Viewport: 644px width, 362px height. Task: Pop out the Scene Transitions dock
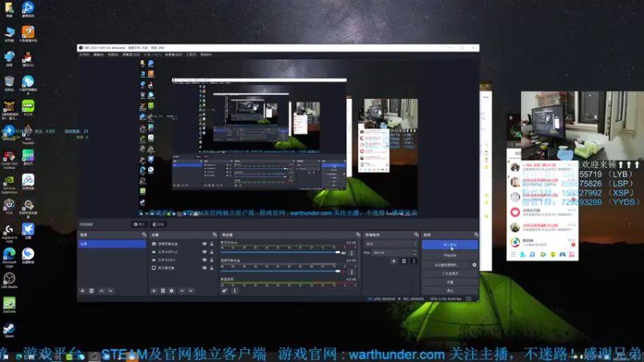coord(416,235)
